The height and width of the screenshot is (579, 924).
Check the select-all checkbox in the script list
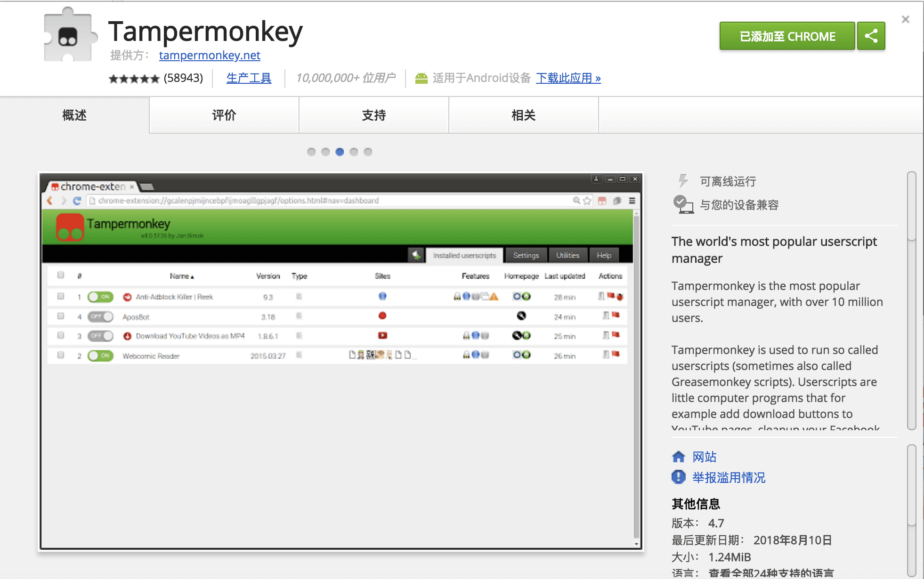(x=60, y=276)
